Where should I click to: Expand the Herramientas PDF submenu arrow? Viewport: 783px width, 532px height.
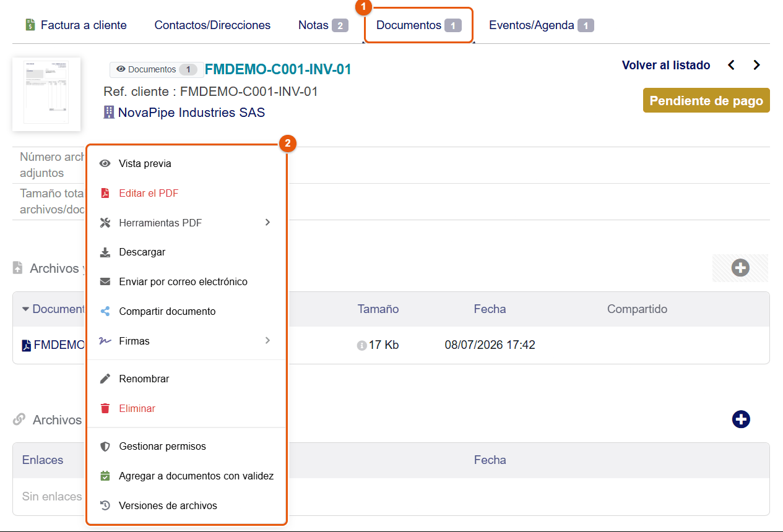pyautogui.click(x=267, y=222)
